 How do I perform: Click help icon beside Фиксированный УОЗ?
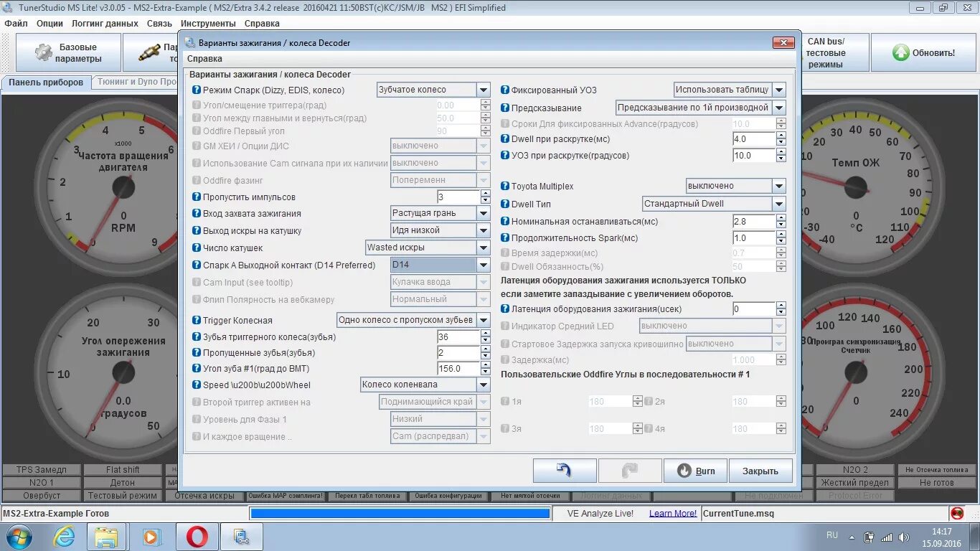(x=505, y=90)
